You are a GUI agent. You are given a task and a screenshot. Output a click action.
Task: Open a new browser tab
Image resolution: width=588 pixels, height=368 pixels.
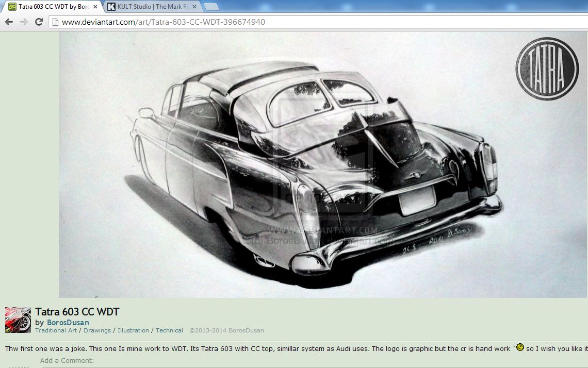pos(211,7)
